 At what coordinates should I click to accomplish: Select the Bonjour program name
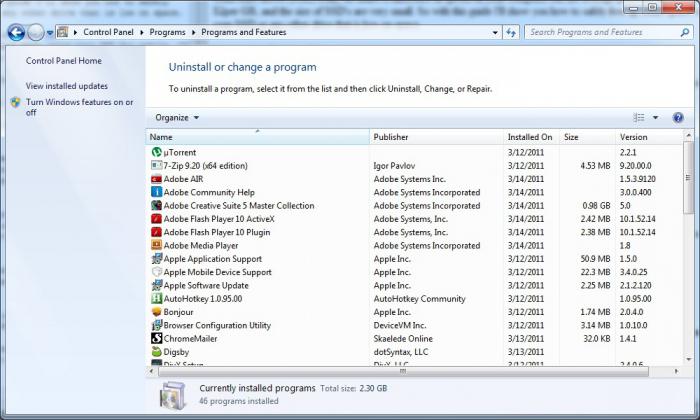pos(179,312)
